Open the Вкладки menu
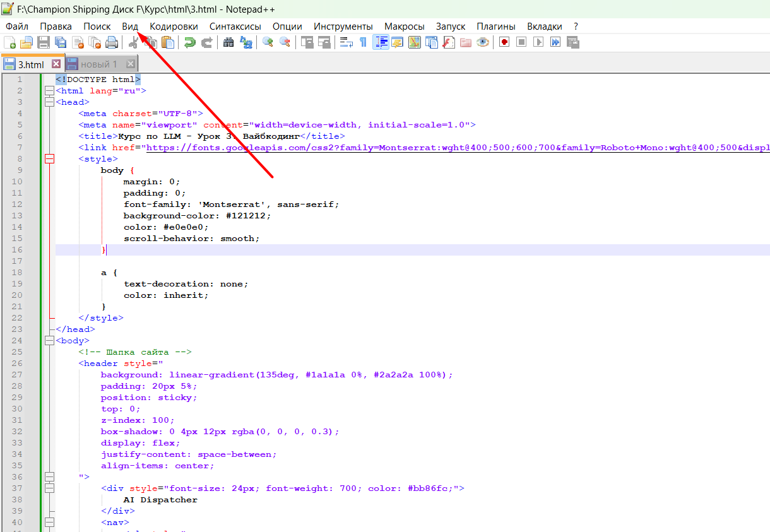The height and width of the screenshot is (532, 770). 545,27
